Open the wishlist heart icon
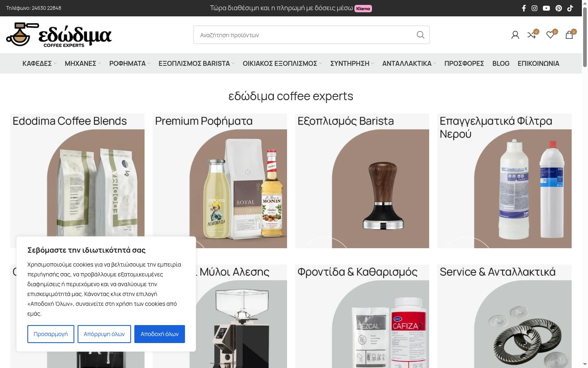 (x=550, y=35)
